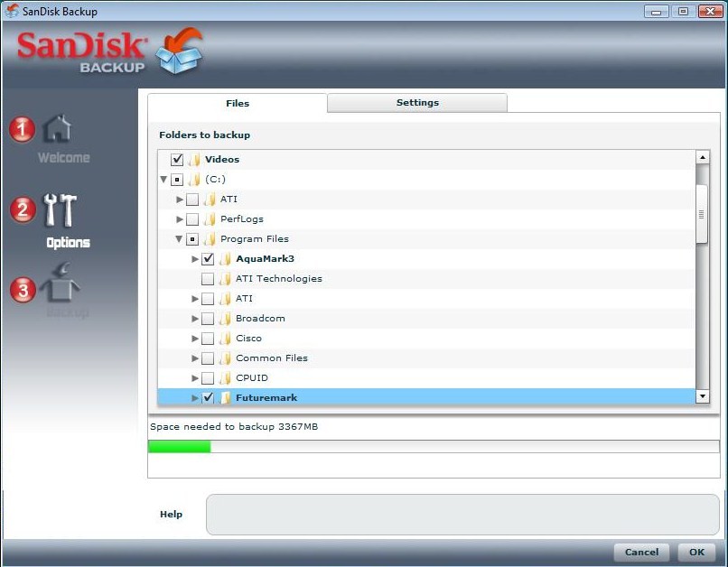Viewport: 728px width, 567px height.
Task: Click the AquaMark3 folder icon
Action: coord(225,259)
